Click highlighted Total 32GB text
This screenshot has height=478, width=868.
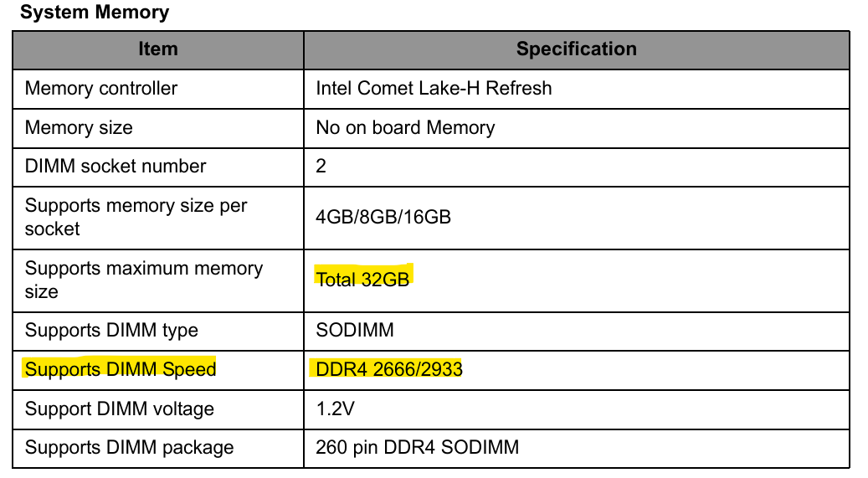point(362,280)
